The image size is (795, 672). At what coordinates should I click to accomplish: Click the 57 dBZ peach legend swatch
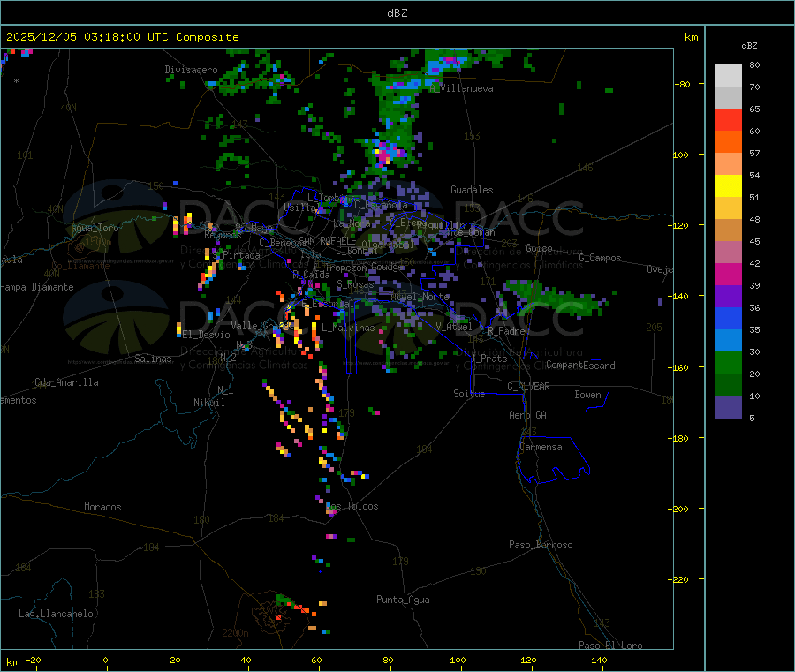click(728, 163)
